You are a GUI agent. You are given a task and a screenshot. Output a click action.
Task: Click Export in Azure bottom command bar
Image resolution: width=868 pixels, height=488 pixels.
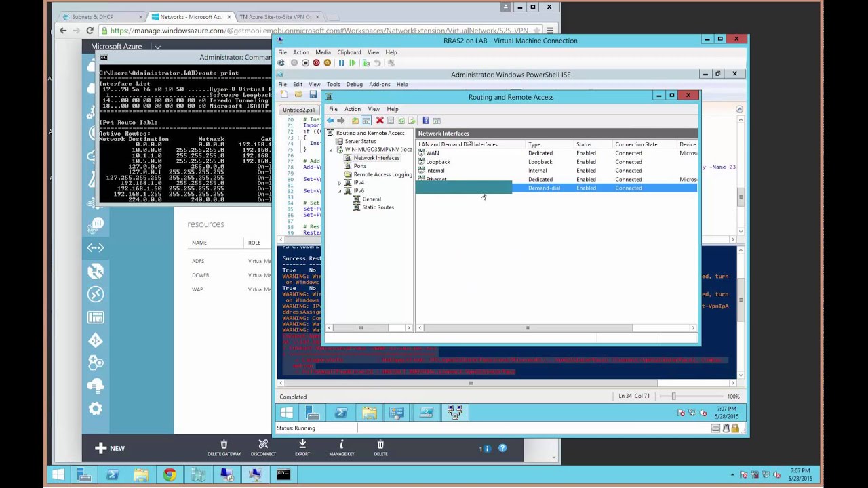[x=302, y=448]
